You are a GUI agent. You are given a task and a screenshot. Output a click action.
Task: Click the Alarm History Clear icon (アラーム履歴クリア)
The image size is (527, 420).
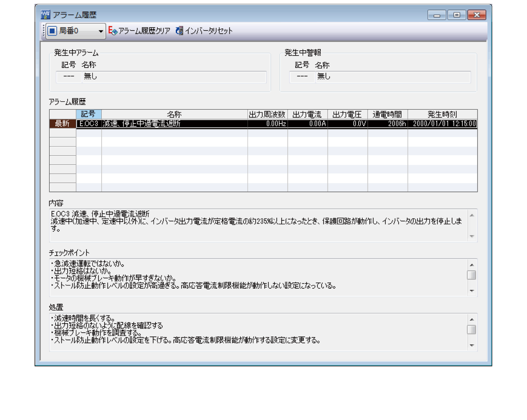pos(113,31)
